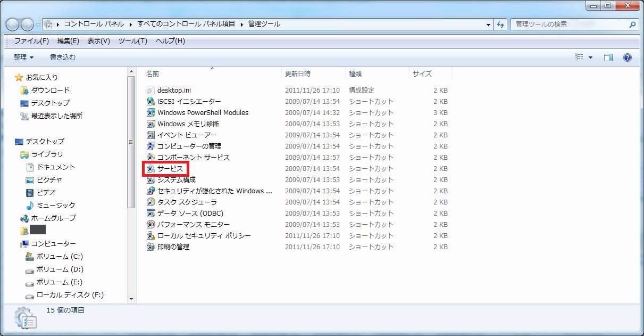
Task: Click refresh button beside address bar
Action: tap(500, 24)
